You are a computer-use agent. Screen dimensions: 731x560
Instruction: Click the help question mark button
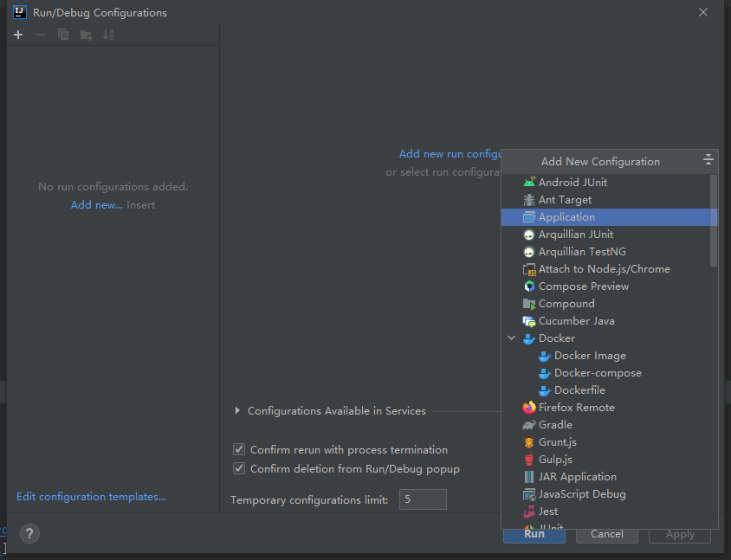click(29, 534)
